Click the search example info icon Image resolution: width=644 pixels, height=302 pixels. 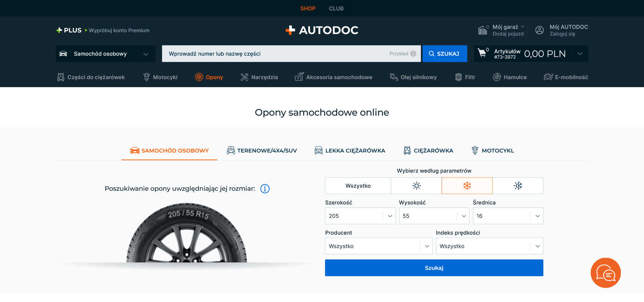(413, 54)
